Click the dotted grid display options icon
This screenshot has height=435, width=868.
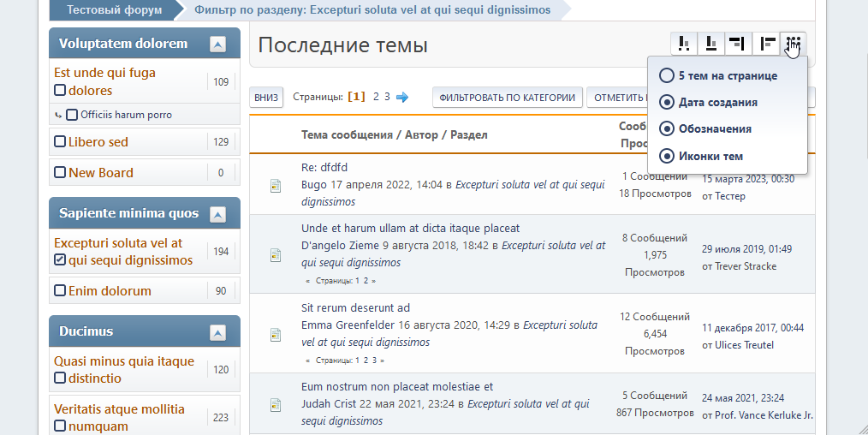tap(794, 43)
